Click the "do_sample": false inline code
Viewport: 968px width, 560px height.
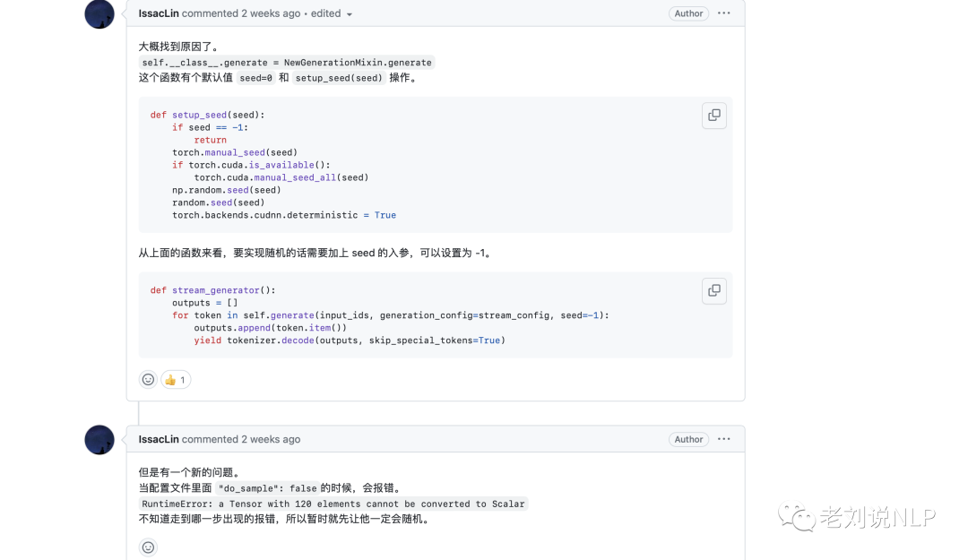267,488
